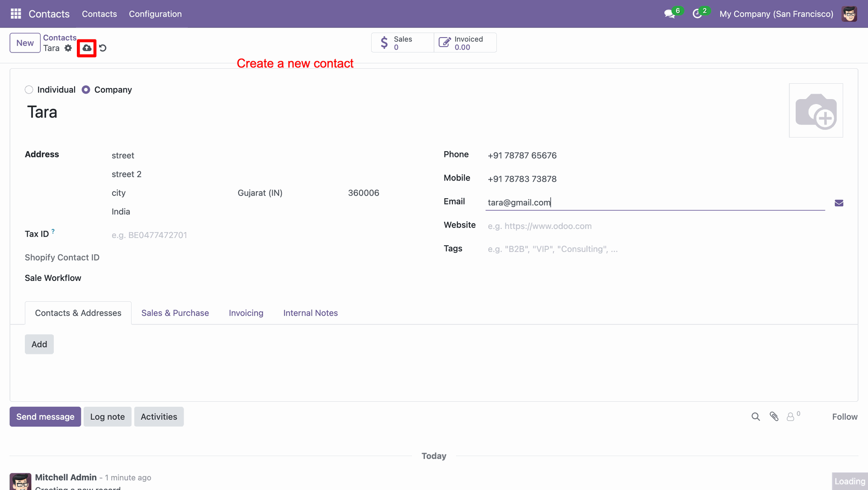Click the Add button under Contacts & Addresses

pyautogui.click(x=39, y=344)
